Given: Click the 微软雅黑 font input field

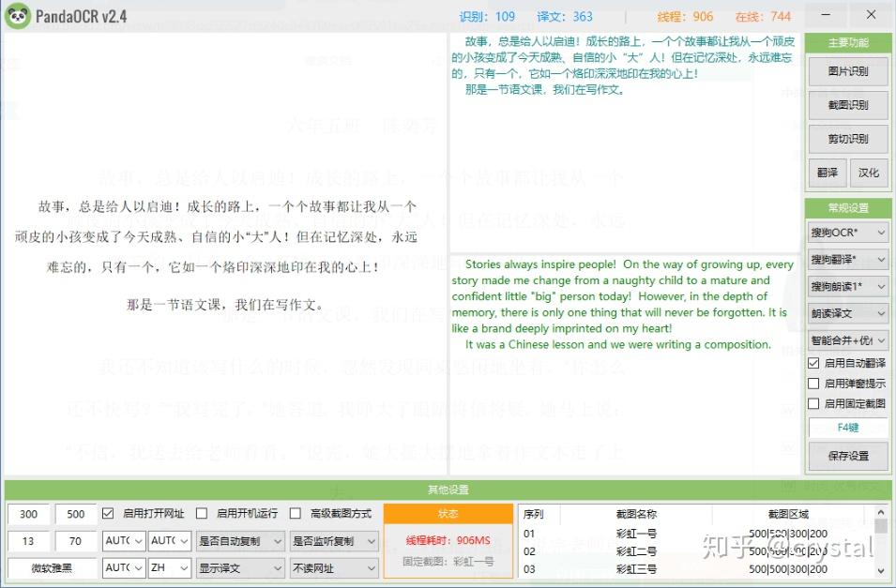Looking at the screenshot, I should coord(52,567).
